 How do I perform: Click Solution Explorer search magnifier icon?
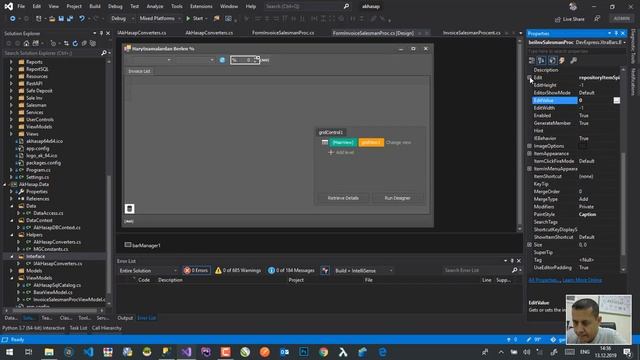coord(104,53)
